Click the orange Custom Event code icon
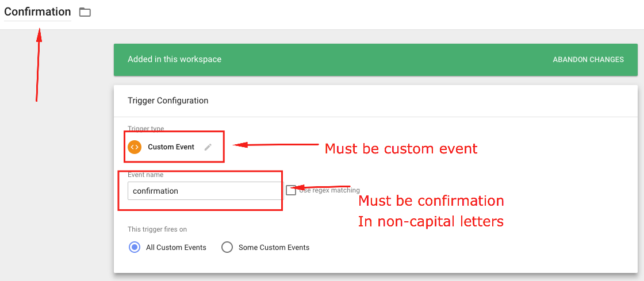644x281 pixels. (x=135, y=147)
